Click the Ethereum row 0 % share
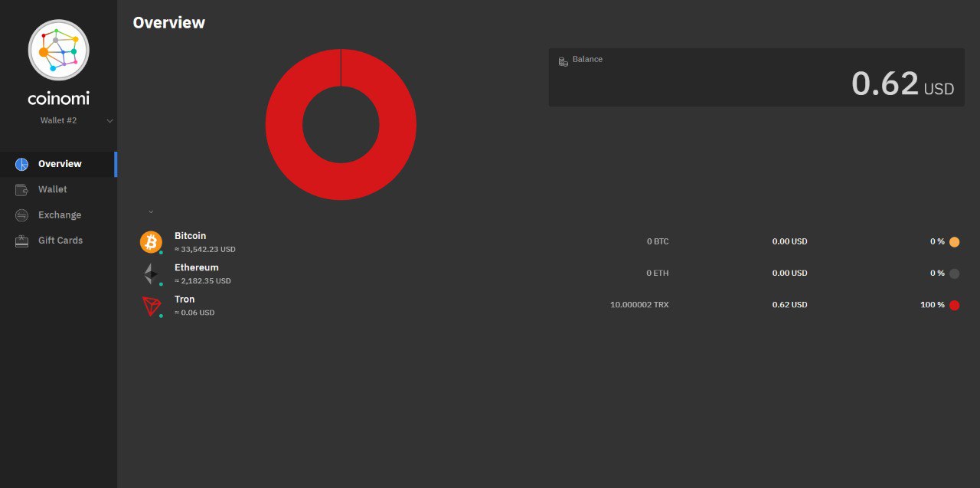This screenshot has height=488, width=980. (938, 273)
